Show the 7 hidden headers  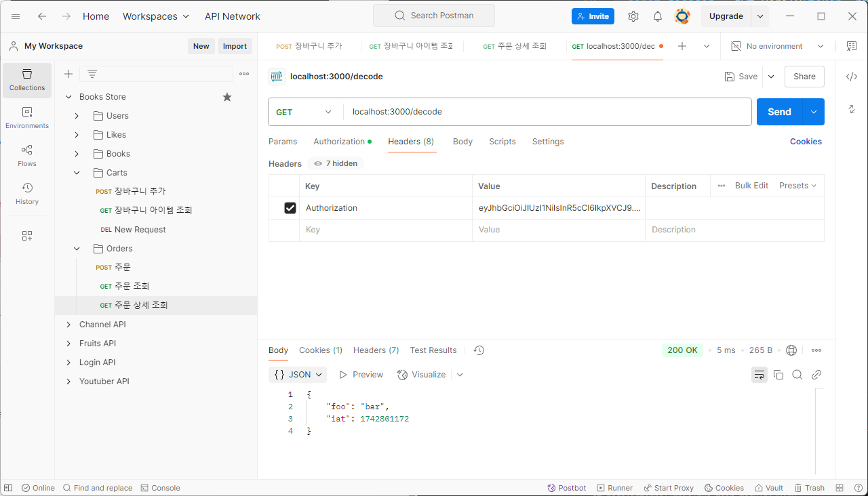coord(336,163)
